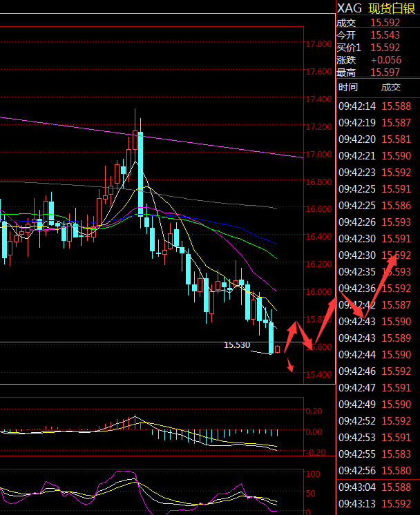Click the MACD axis label -0.20

tap(315, 453)
